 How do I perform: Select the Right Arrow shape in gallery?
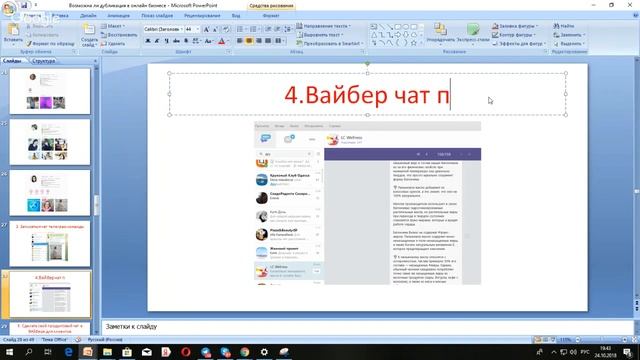coord(398,35)
